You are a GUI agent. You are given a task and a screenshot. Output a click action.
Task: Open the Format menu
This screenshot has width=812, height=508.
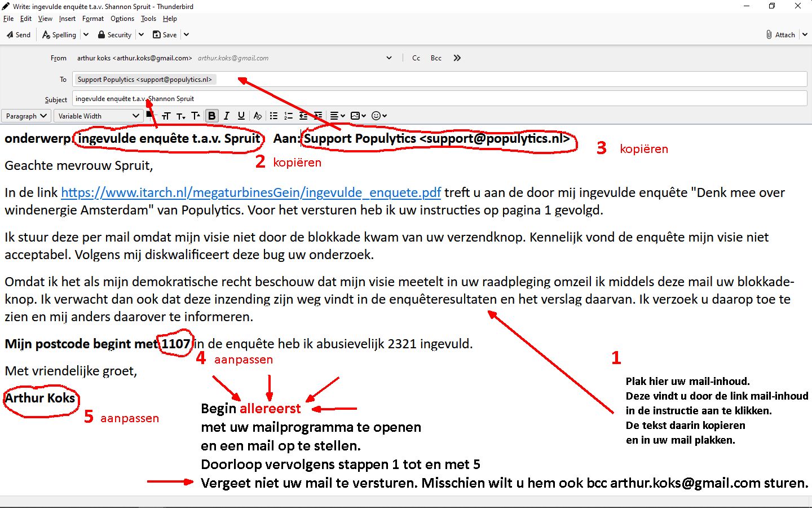click(93, 19)
